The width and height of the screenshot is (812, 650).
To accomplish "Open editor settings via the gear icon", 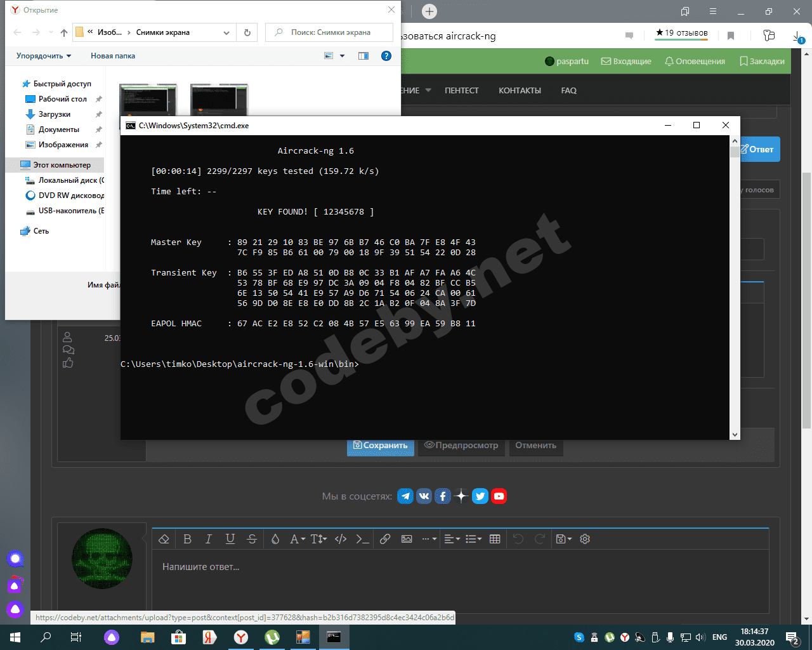I will 585,539.
